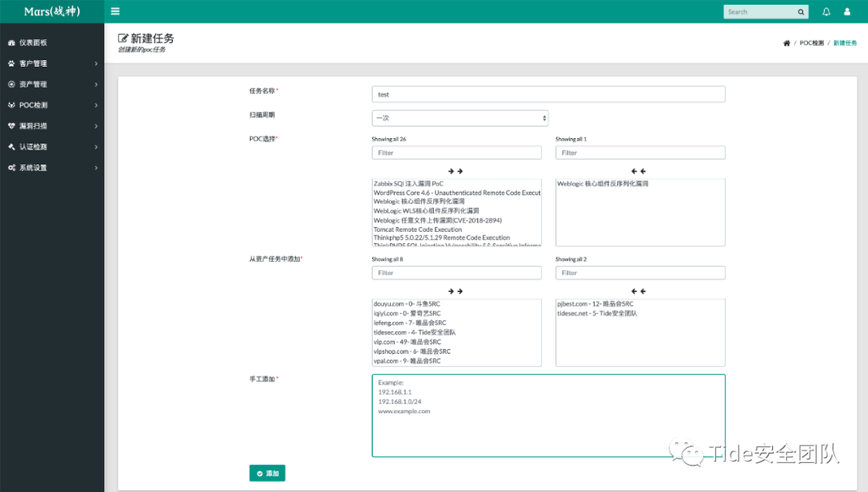Expand the 客户管理 sidebar menu
868x492 pixels.
[51, 64]
